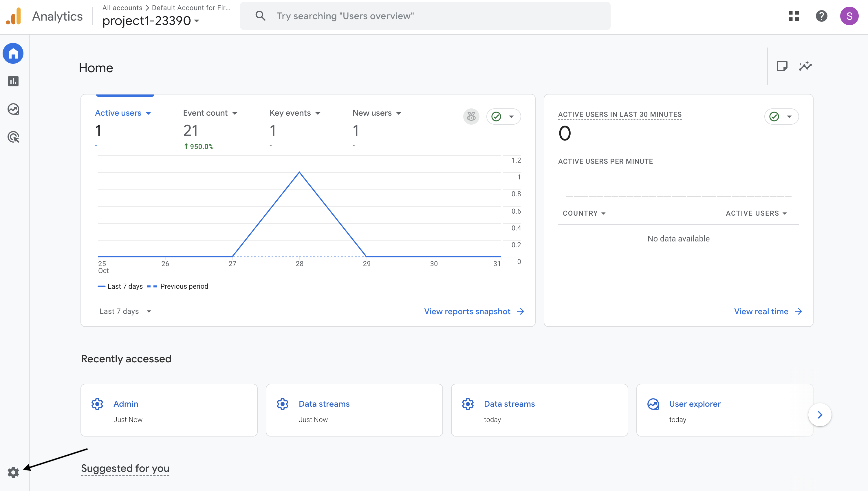Image resolution: width=868 pixels, height=491 pixels.
Task: Expand the Country dimension dropdown
Action: 584,213
